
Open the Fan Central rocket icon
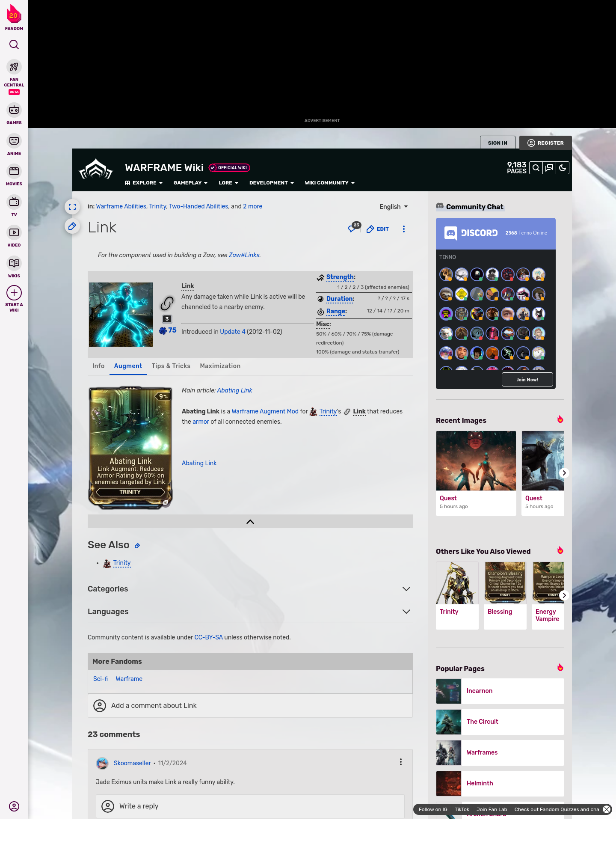tap(14, 67)
